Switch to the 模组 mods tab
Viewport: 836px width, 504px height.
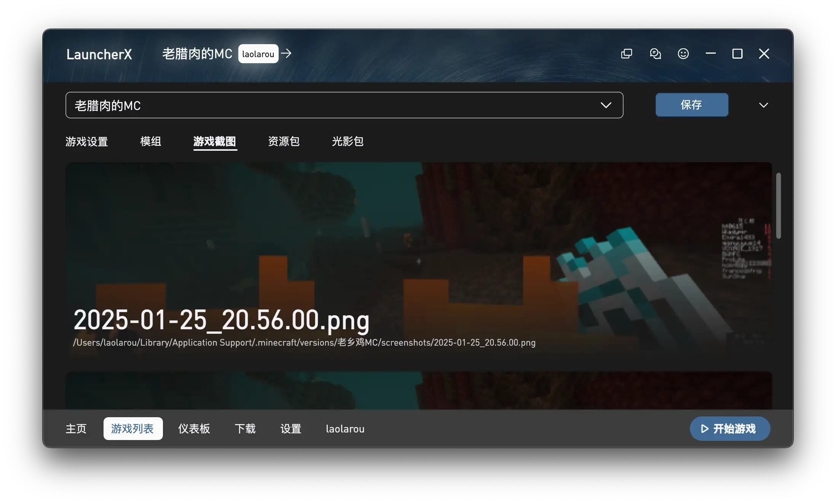click(x=151, y=141)
